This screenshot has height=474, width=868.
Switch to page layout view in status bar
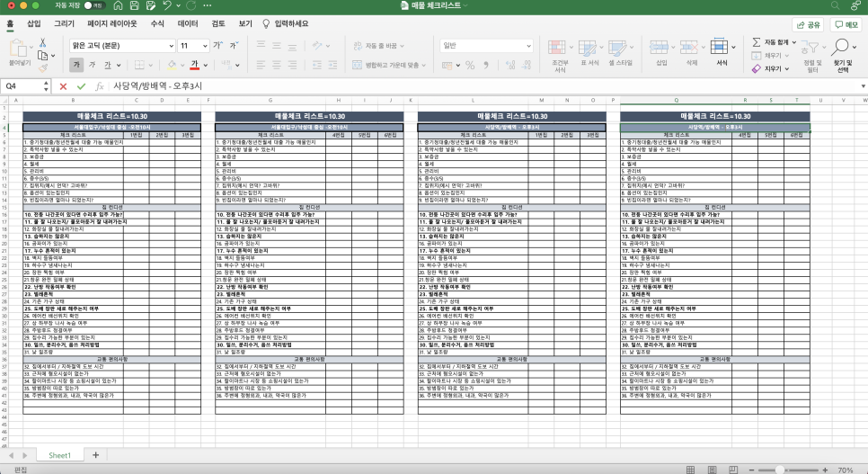point(712,470)
